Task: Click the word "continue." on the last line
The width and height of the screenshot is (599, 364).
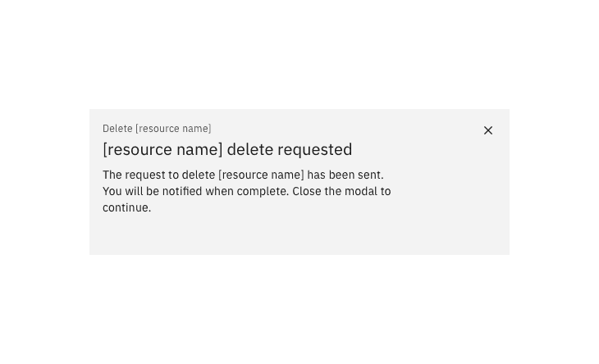Action: pyautogui.click(x=126, y=207)
